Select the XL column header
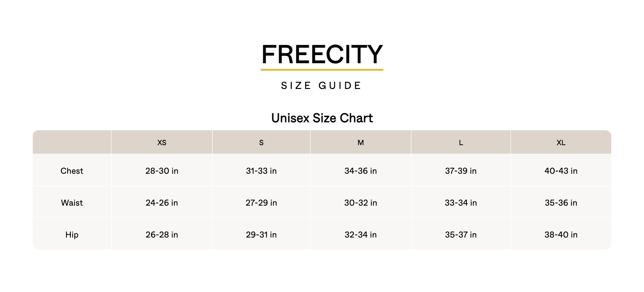Viewport: 644px width, 292px height. pos(561,142)
